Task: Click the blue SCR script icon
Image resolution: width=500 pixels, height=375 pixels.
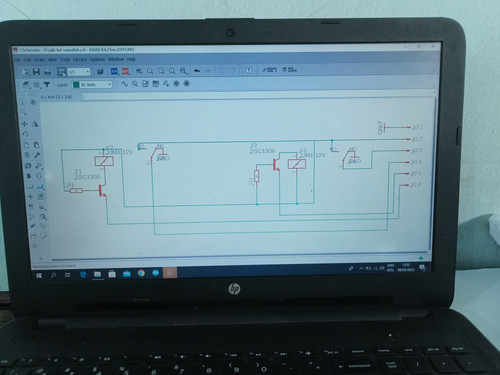Action: [x=114, y=71]
